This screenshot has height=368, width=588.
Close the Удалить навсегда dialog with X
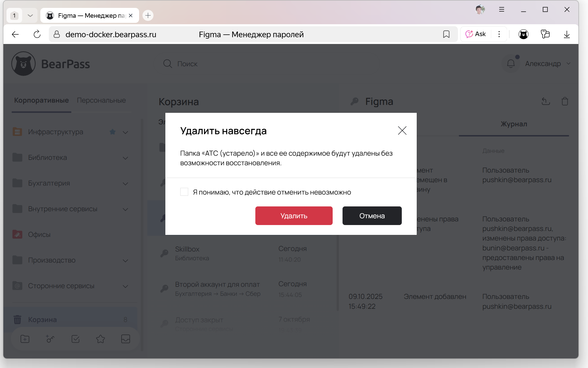402,131
